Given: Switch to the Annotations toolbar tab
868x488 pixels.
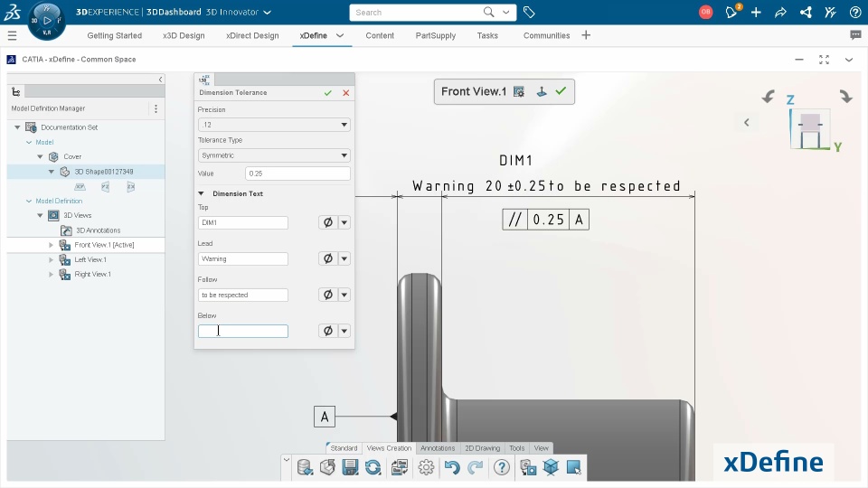Looking at the screenshot, I should (438, 448).
